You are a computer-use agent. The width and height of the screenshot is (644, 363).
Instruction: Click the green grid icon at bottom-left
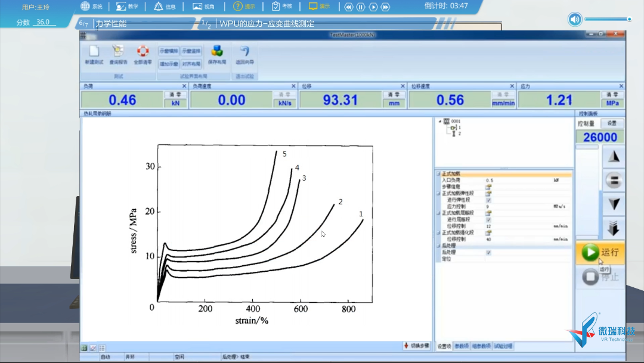[84, 348]
